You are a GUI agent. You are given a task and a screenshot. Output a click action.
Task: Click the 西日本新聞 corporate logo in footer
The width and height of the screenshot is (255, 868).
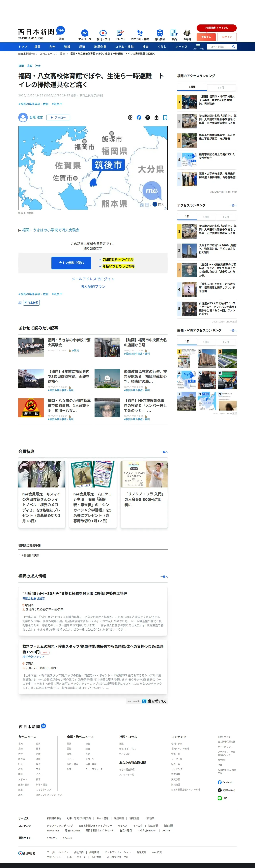click(27, 853)
